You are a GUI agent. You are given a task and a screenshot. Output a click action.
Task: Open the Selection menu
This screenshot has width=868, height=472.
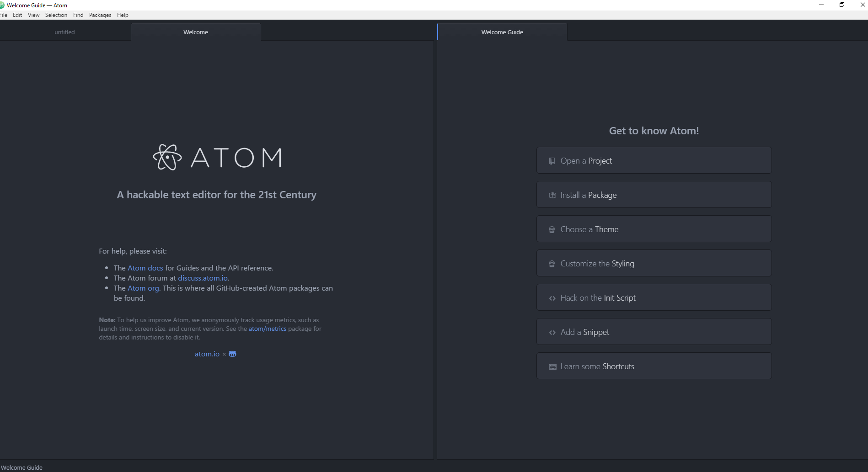click(56, 15)
